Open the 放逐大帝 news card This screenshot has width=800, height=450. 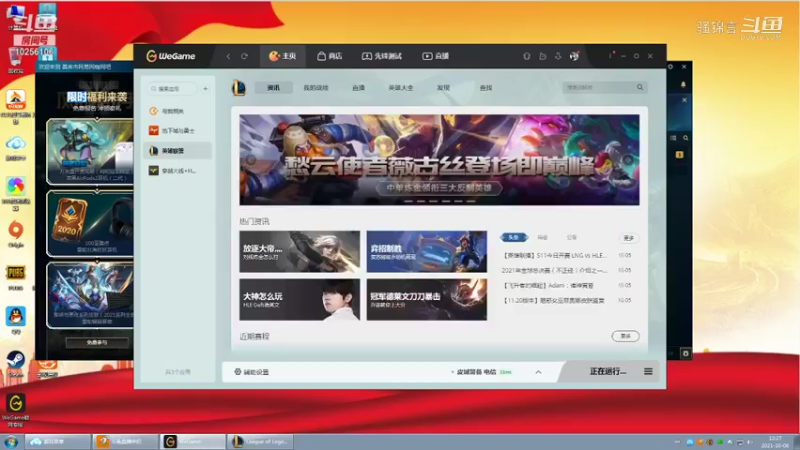coord(299,252)
